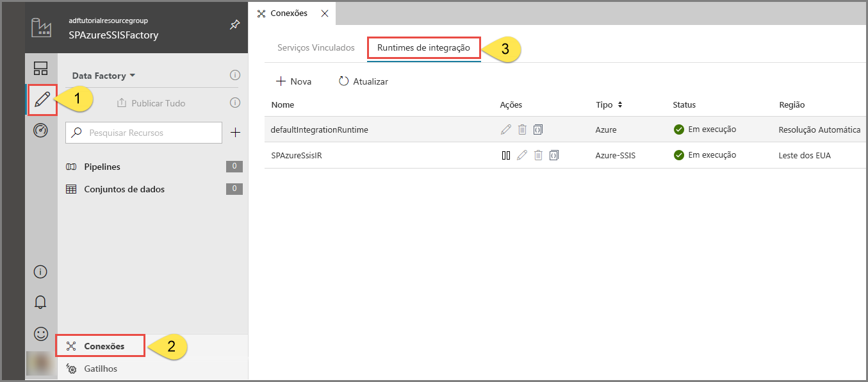Click the Leste dos EUA region cell
The height and width of the screenshot is (382, 868).
coord(805,155)
